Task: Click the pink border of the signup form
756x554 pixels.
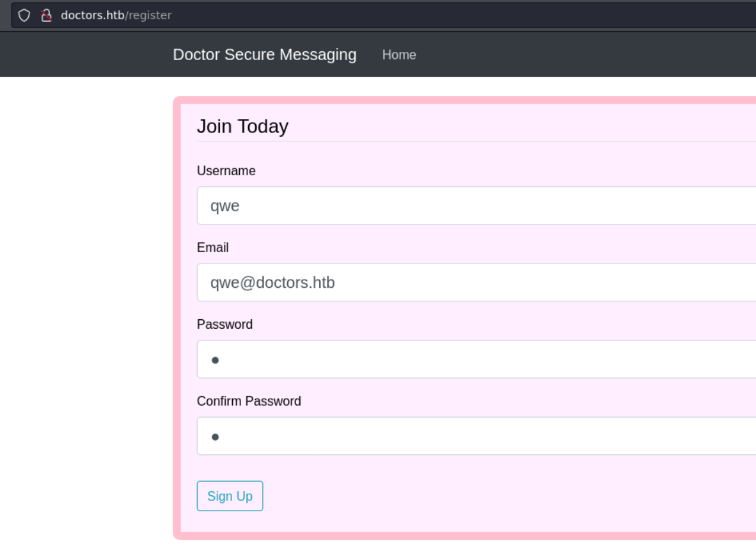Action: [177, 318]
